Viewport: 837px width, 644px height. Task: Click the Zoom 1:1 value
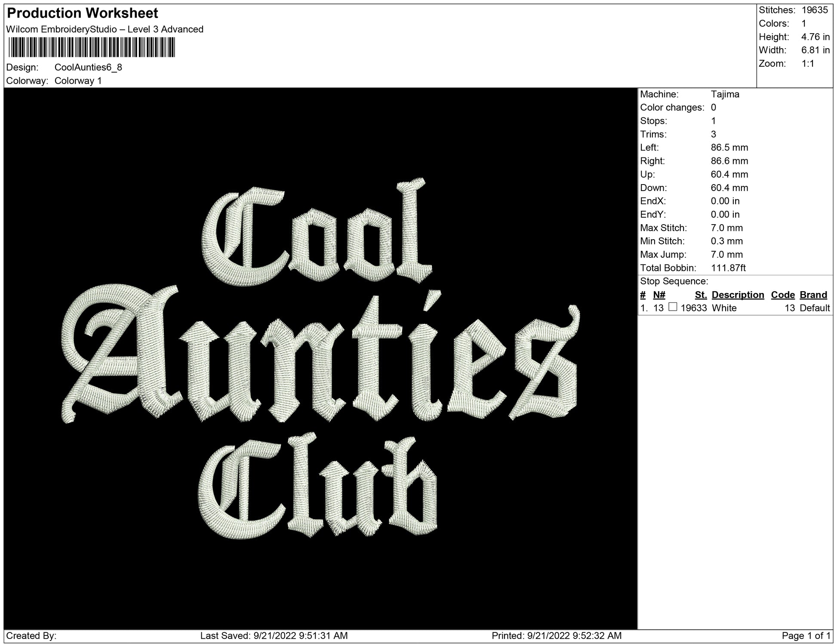coord(808,64)
